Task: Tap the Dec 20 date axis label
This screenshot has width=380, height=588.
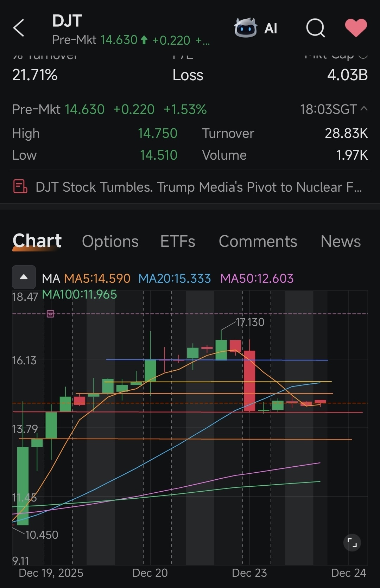Action: (150, 573)
